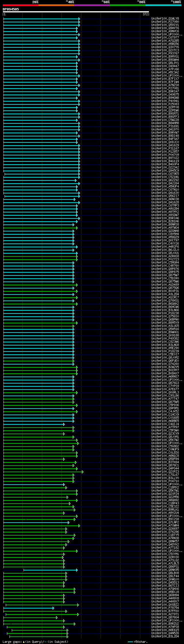184x644 pixels.
Task: Select the UniRef100_B3L2D4 label
Action: tap(165, 637)
